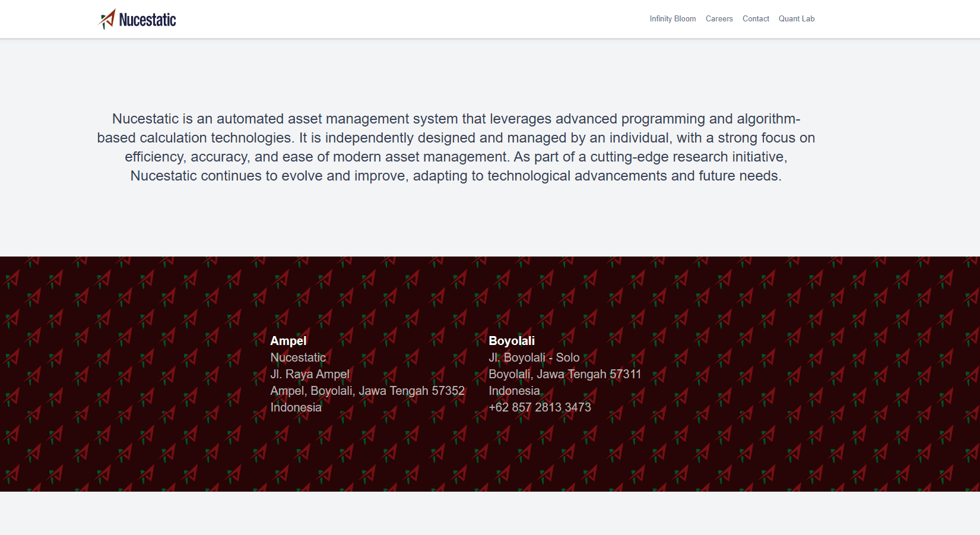980x535 pixels.
Task: Click the Jl. Boyolali - Solo address line
Action: pos(534,357)
